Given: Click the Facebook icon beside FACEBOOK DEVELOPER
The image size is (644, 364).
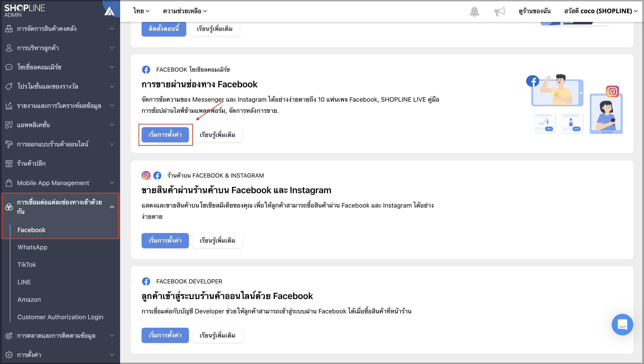Looking at the screenshot, I should pos(146,281).
